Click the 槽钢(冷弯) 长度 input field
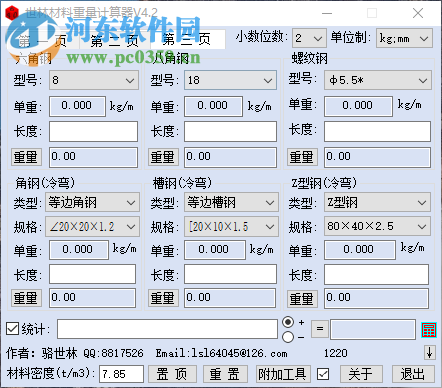 coord(230,274)
